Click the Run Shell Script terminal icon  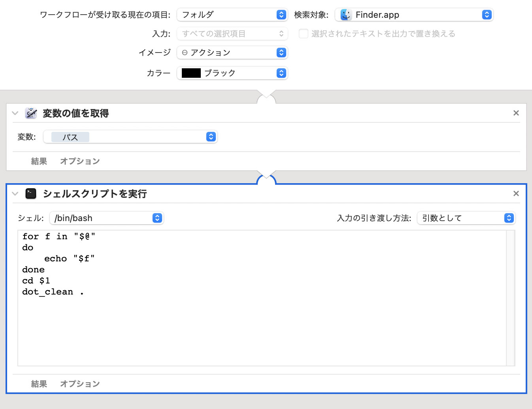click(x=31, y=193)
